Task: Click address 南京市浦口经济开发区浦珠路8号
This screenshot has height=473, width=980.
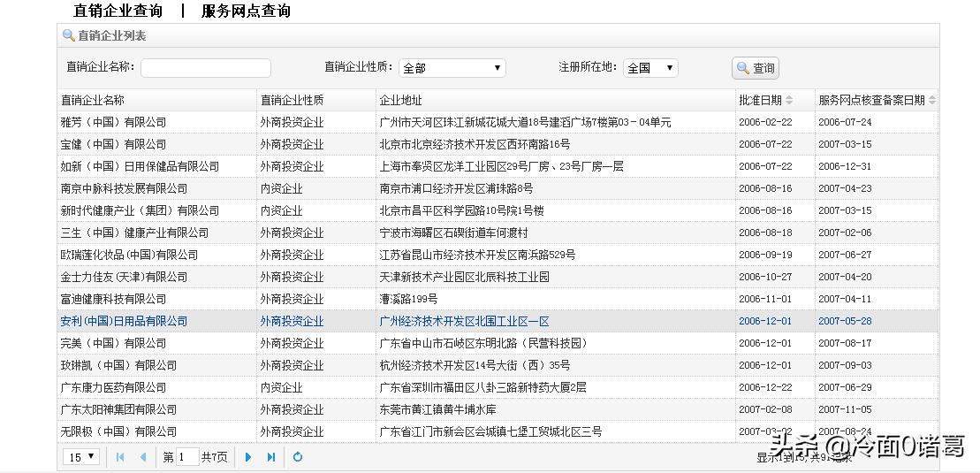Action: pos(456,188)
